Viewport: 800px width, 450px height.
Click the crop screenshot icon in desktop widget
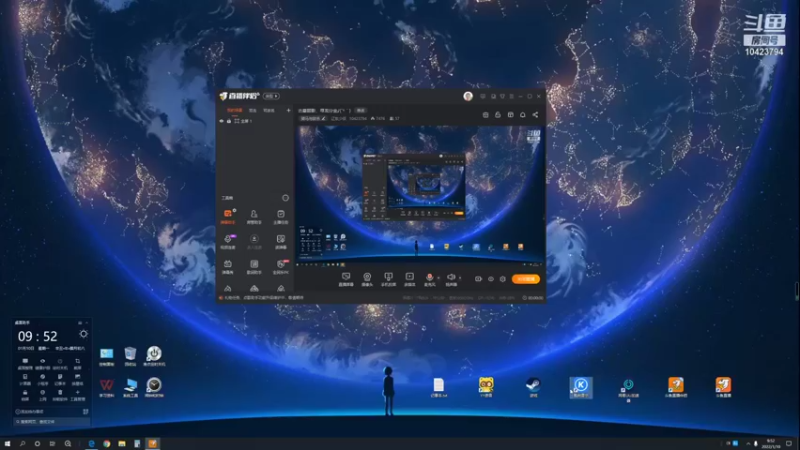point(78,361)
